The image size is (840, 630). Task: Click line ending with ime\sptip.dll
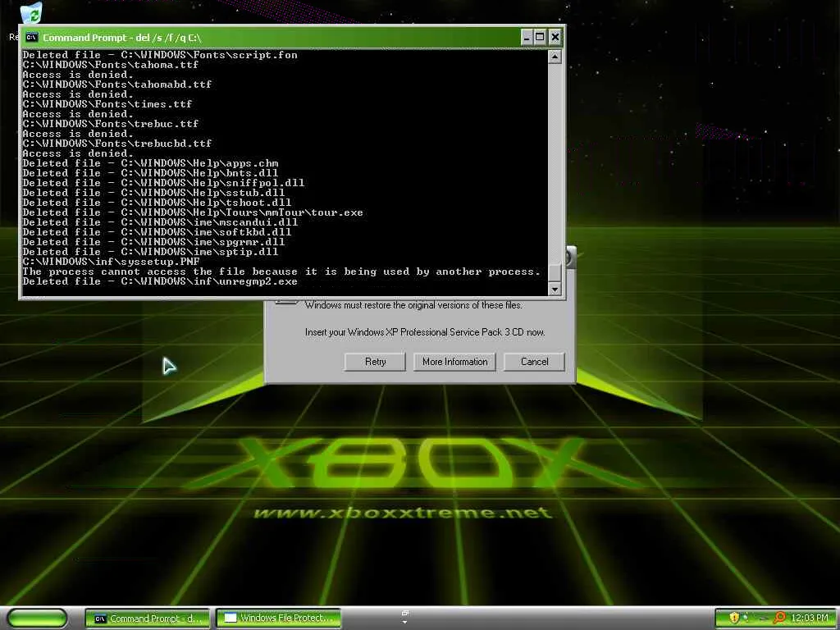click(150, 252)
